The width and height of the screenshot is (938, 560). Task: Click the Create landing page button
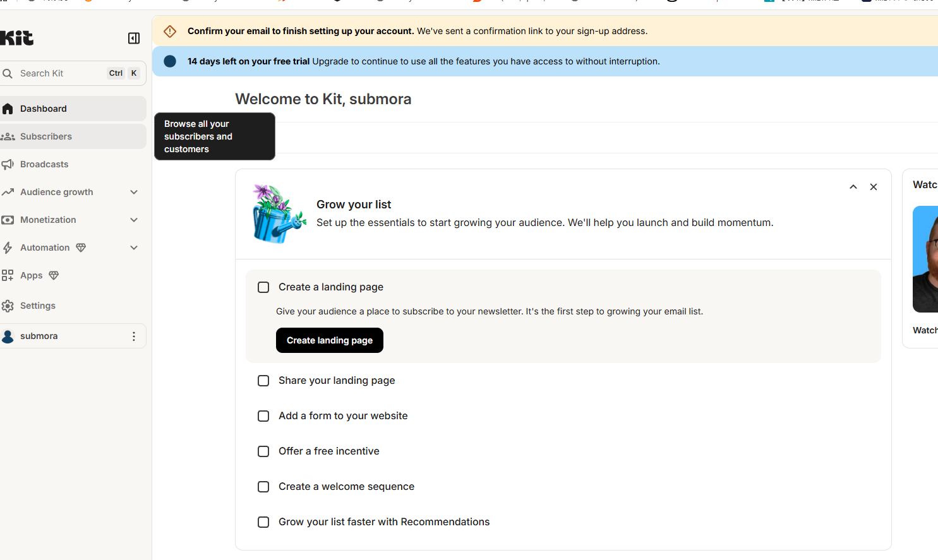[x=330, y=340]
